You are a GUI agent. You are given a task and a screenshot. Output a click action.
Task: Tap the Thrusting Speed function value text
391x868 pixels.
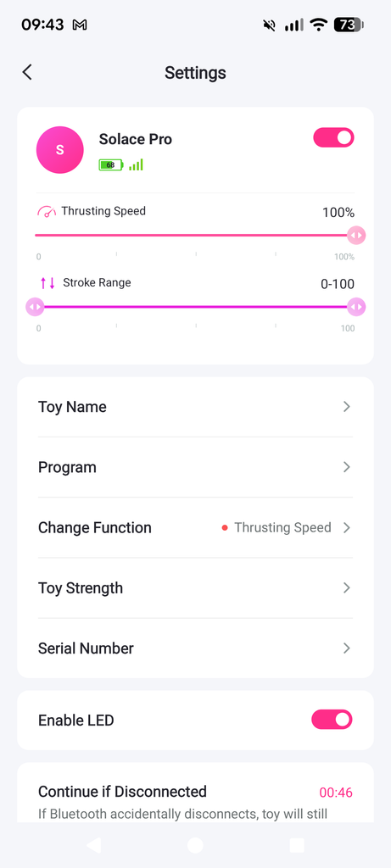(x=282, y=527)
